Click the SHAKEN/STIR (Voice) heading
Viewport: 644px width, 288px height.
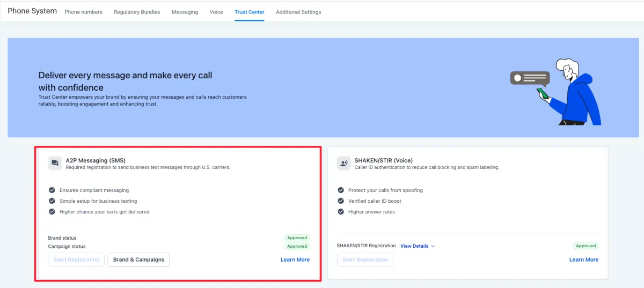point(384,160)
